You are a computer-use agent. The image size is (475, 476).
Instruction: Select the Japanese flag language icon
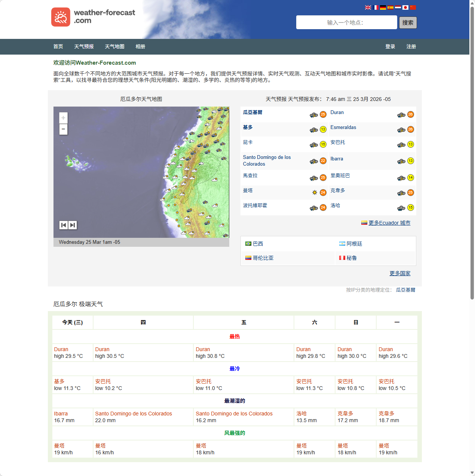[x=405, y=7]
